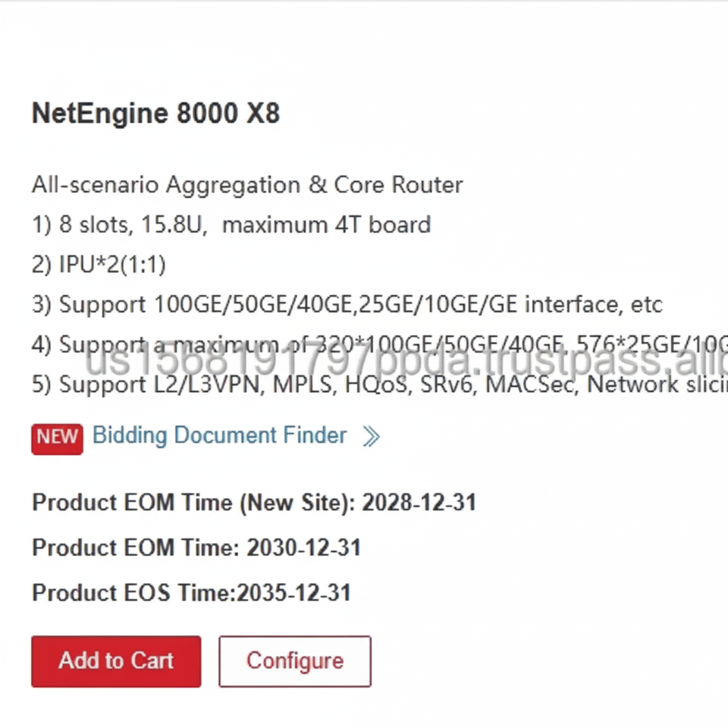
Task: Select the 2028-12-31 date value
Action: [x=419, y=503]
